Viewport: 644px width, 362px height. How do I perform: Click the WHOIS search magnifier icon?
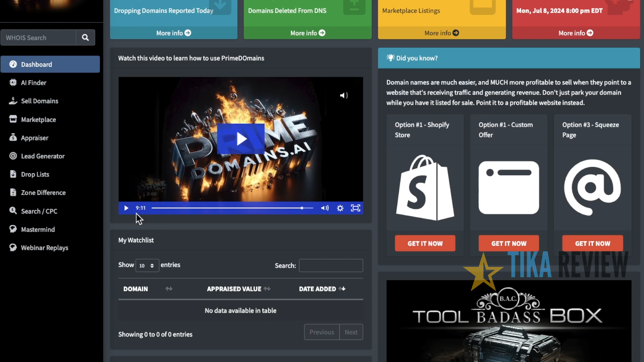click(x=85, y=38)
